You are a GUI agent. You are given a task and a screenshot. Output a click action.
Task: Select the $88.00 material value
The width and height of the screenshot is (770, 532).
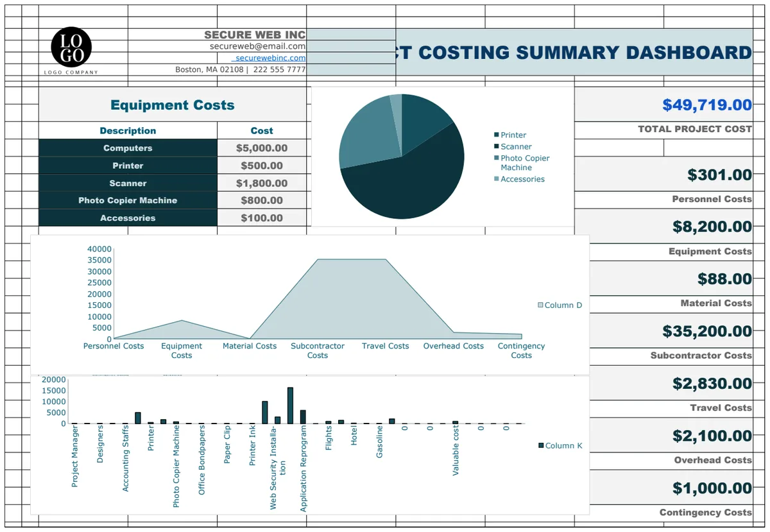pos(724,279)
